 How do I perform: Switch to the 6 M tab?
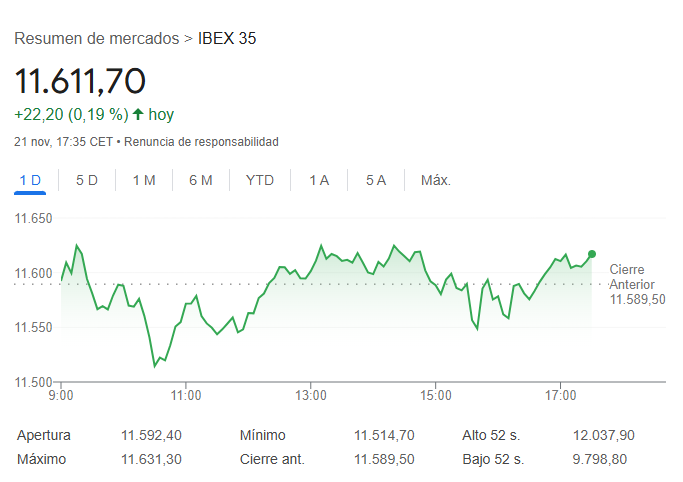(x=201, y=180)
